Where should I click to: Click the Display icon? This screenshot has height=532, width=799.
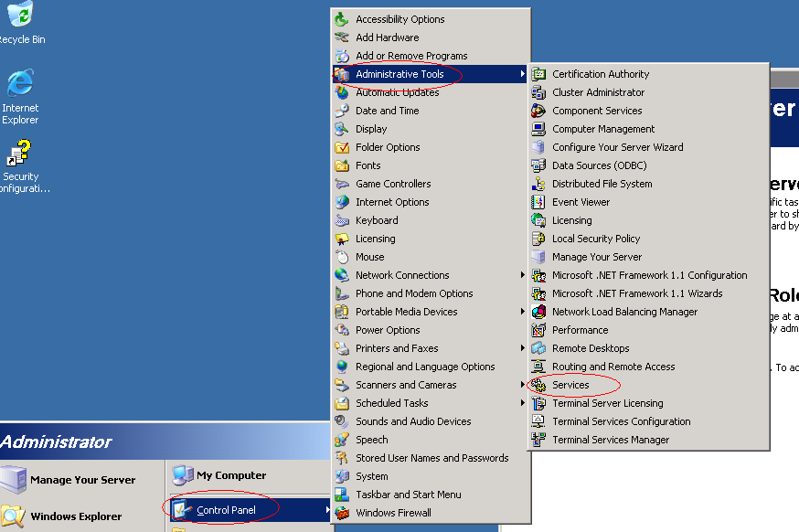pos(341,129)
